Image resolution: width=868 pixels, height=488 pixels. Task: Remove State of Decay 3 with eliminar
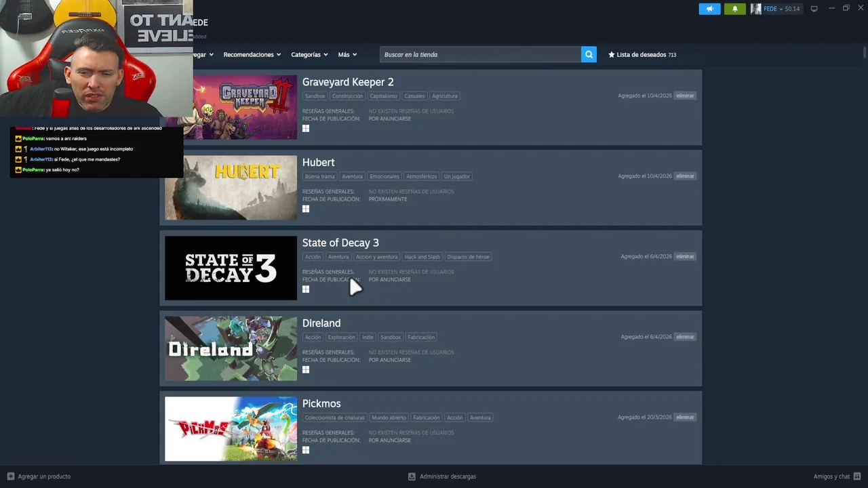pos(685,257)
